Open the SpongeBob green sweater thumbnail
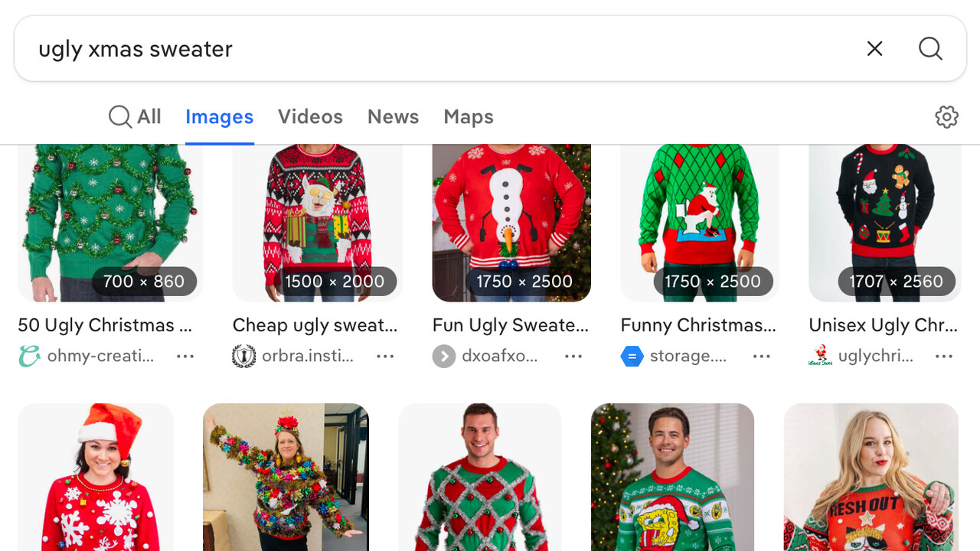 tap(672, 478)
